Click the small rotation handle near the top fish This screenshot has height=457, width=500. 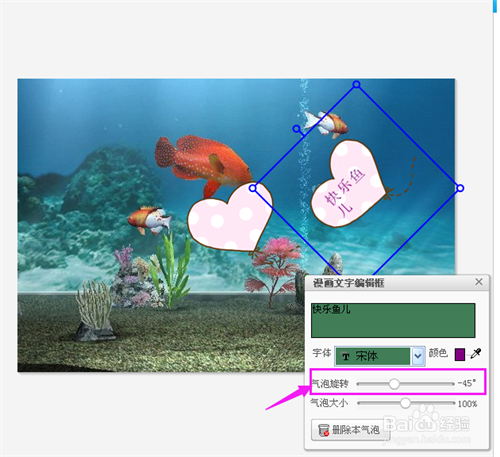point(296,128)
